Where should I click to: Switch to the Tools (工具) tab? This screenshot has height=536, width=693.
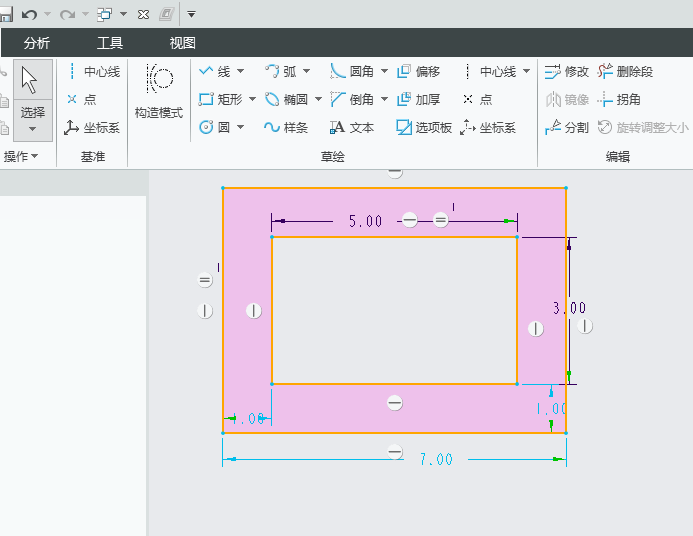(x=110, y=43)
